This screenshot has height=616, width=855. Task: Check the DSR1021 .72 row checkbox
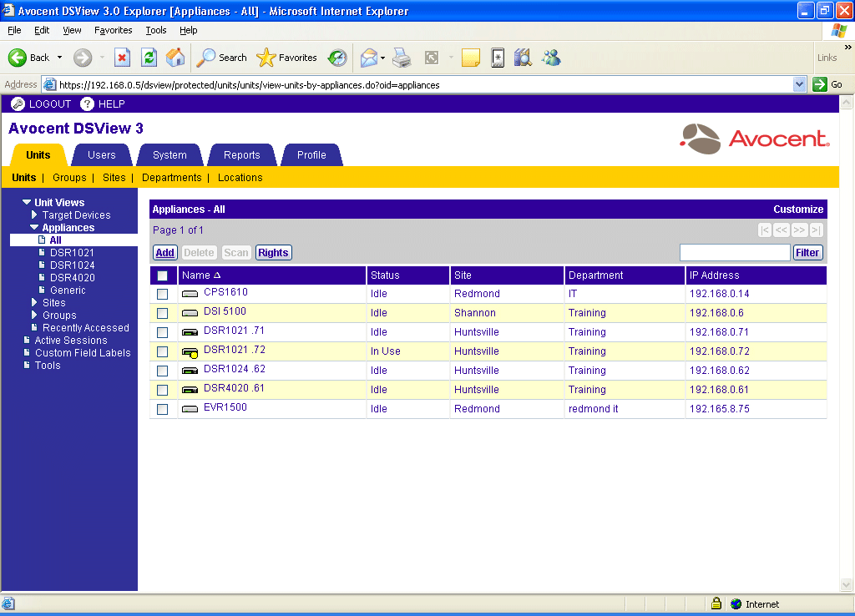tap(163, 351)
